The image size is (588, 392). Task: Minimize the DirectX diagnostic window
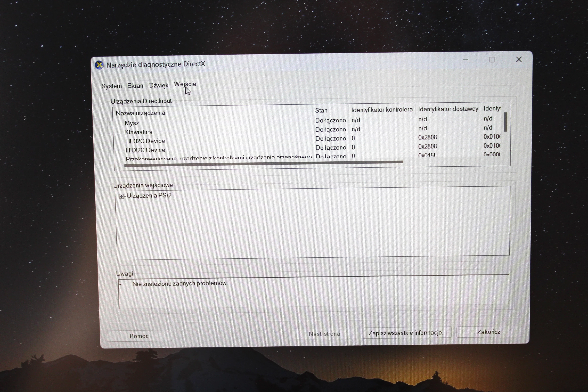point(465,60)
